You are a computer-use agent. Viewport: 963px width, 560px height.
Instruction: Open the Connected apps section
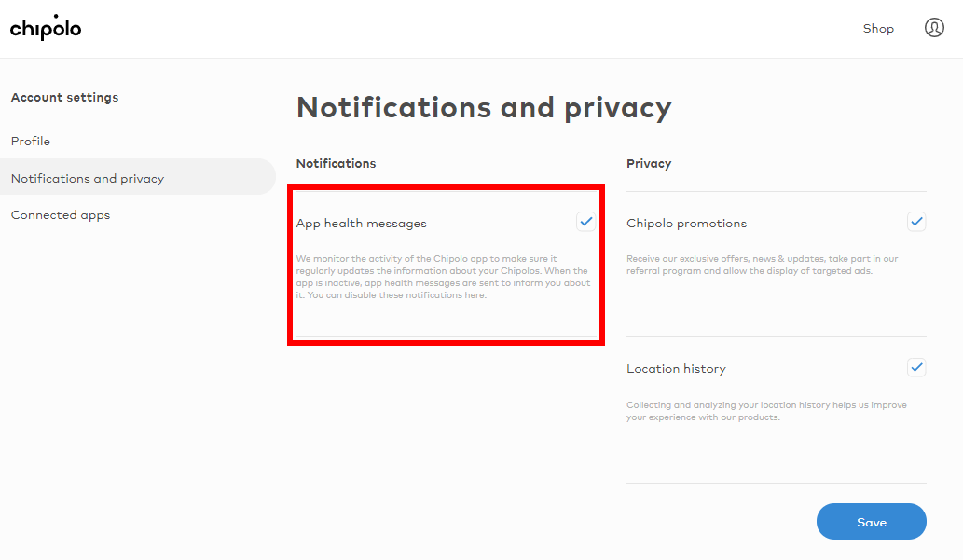pos(61,215)
